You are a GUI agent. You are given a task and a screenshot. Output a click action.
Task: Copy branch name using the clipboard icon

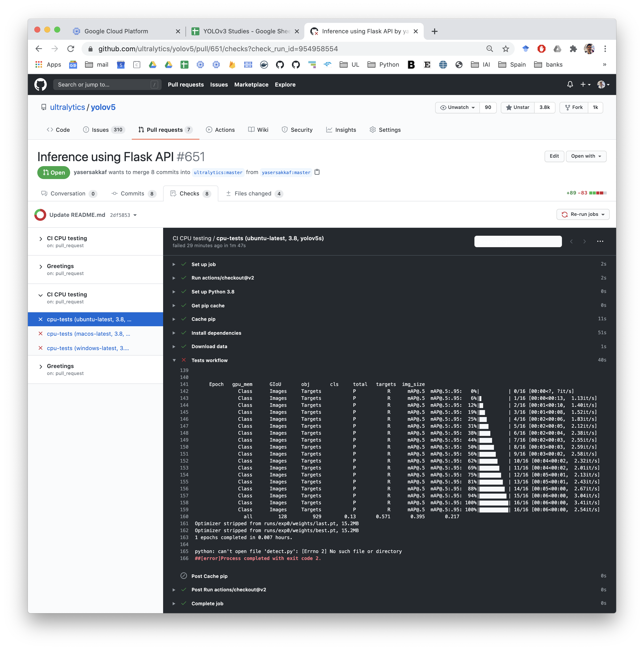[317, 172]
